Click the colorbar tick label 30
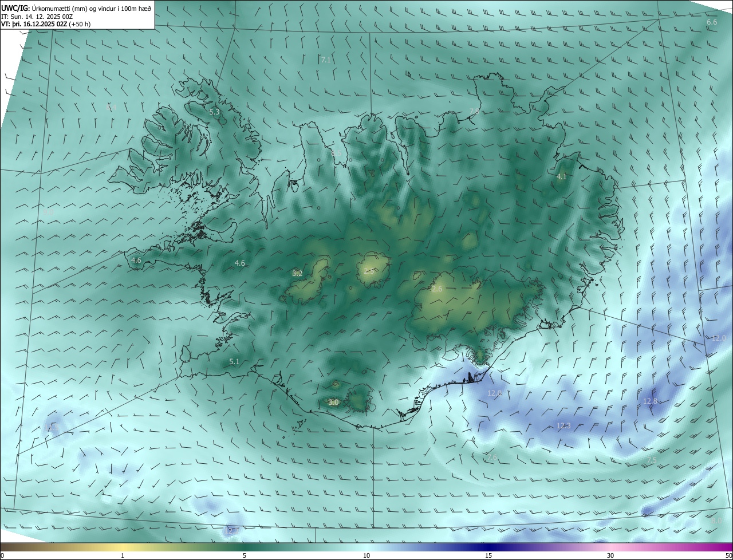 coord(610,555)
